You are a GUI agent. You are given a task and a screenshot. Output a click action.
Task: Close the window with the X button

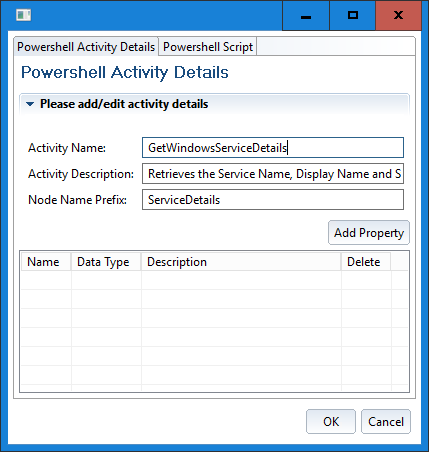[x=398, y=15]
